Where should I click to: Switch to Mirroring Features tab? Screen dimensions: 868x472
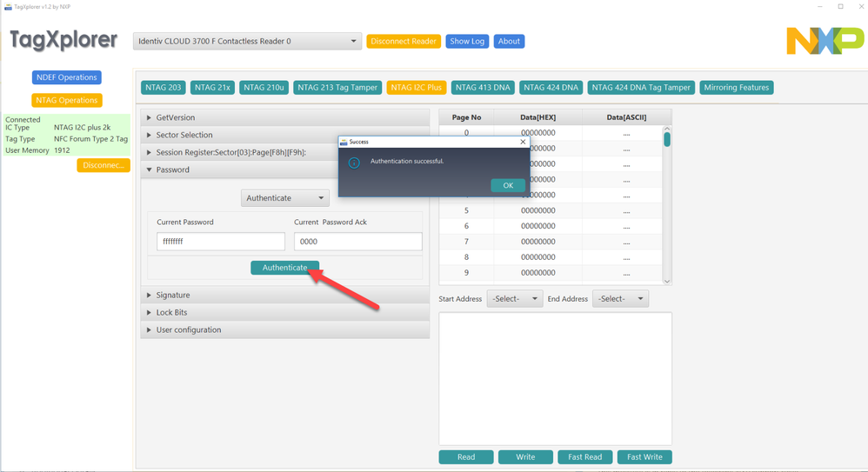tap(737, 88)
